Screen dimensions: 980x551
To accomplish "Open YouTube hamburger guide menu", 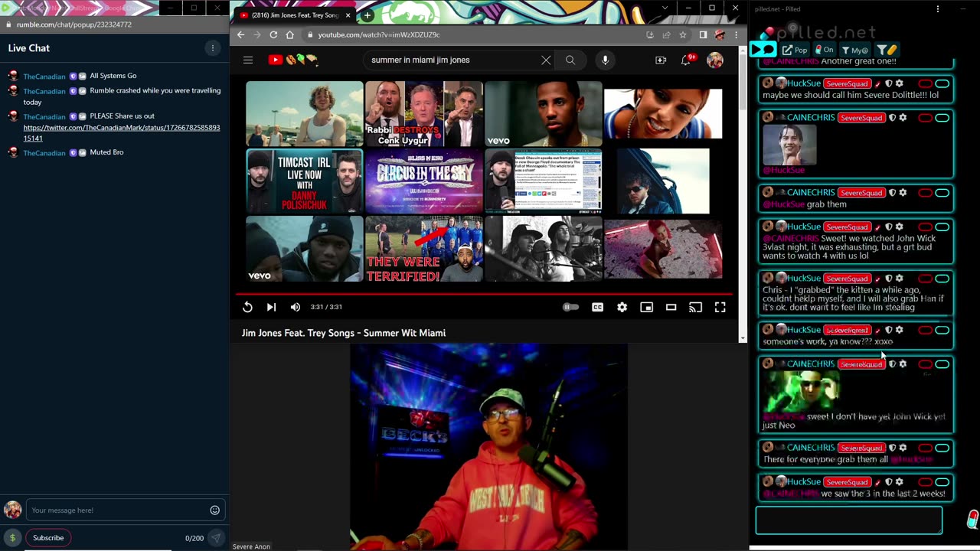I will (x=248, y=60).
